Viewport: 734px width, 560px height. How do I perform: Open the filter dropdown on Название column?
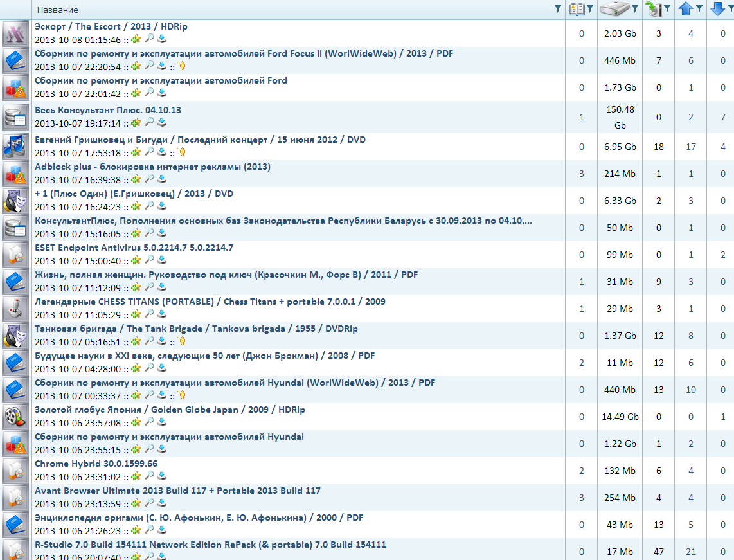557,9
